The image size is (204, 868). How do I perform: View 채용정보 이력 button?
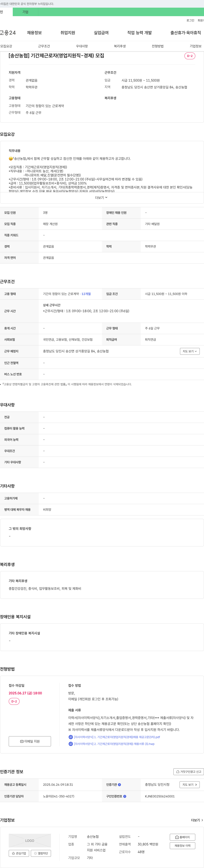click(x=183, y=846)
